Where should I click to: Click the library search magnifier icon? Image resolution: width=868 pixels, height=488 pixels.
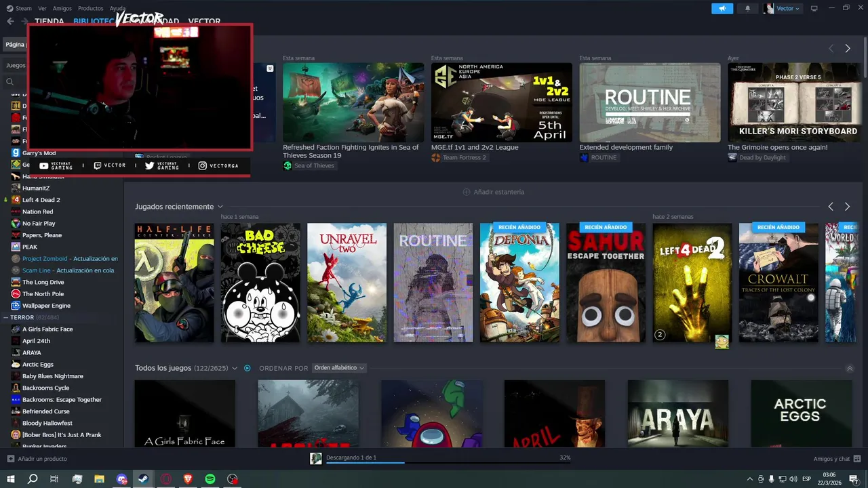point(10,81)
